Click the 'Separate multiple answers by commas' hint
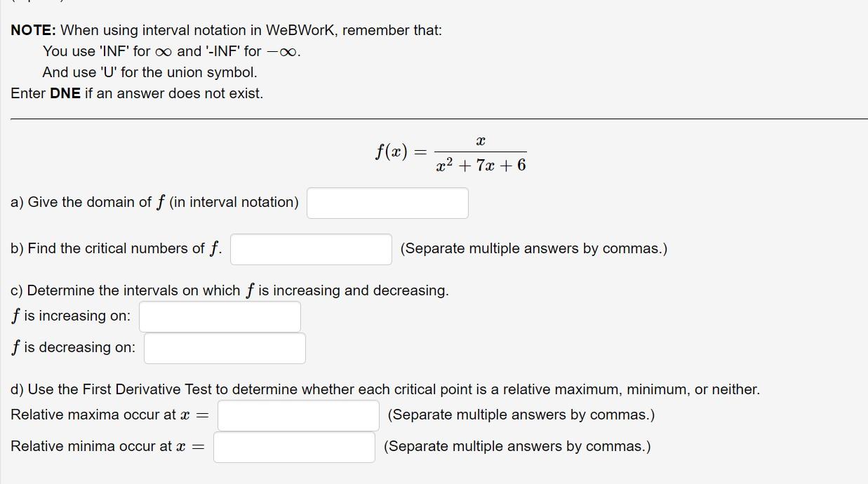 533,248
